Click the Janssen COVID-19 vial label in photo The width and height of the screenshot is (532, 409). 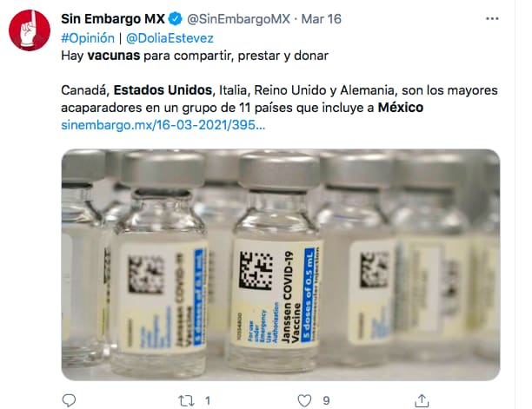click(x=276, y=294)
